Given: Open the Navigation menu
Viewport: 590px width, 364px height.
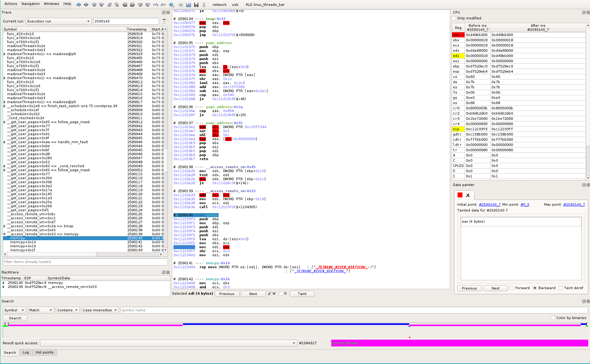Looking at the screenshot, I should [31, 4].
